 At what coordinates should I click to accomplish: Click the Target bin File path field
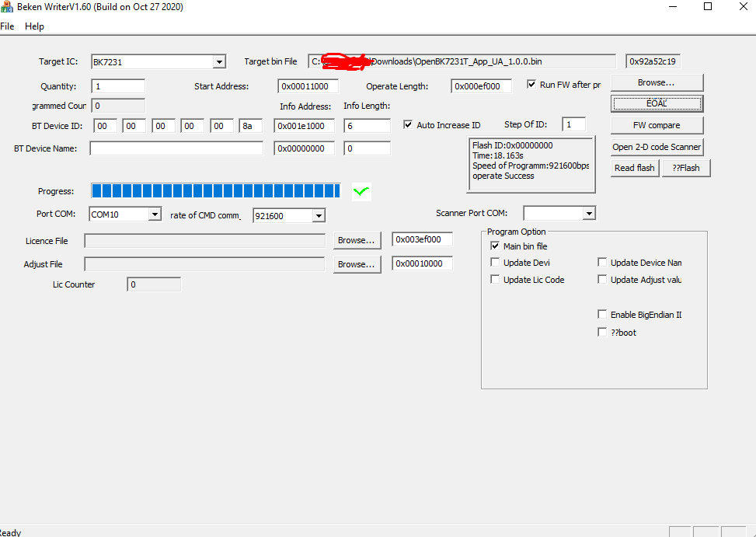click(x=462, y=61)
